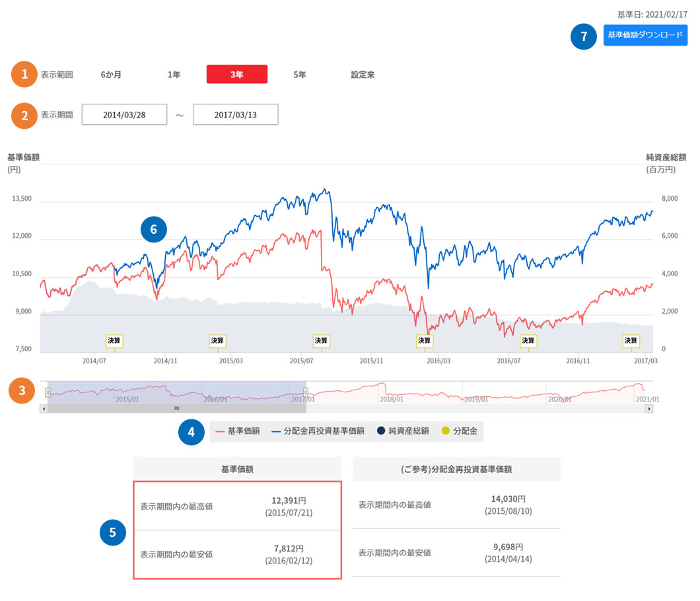
Task: Select the 5年 display range
Action: [300, 75]
